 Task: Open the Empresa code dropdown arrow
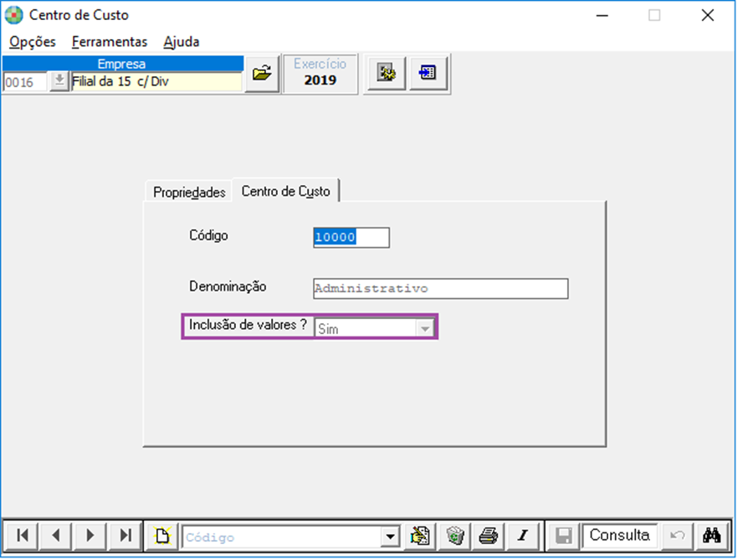(59, 81)
